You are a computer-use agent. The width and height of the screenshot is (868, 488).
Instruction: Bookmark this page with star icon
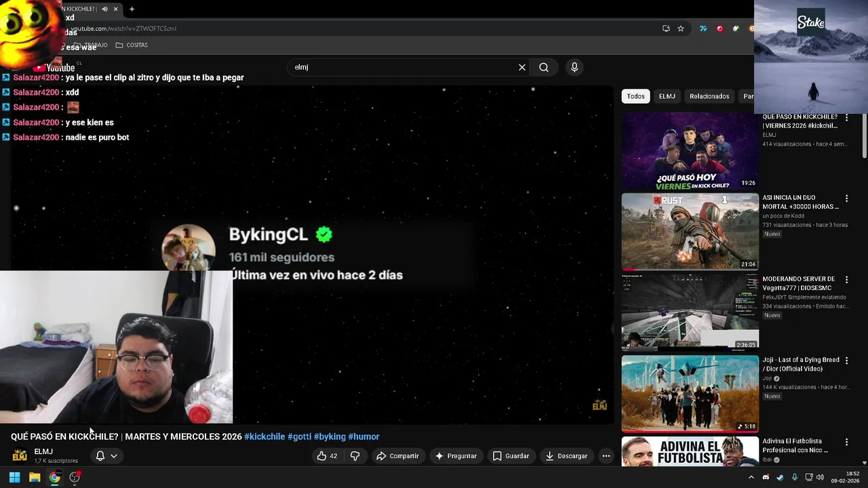click(x=681, y=28)
